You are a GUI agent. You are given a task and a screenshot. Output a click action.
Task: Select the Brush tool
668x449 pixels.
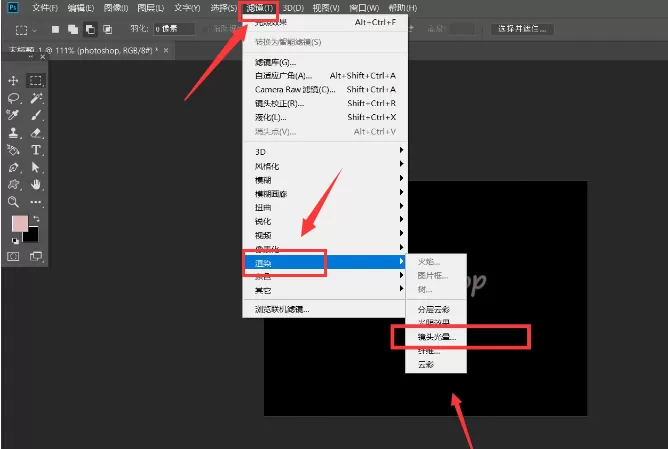(x=36, y=115)
